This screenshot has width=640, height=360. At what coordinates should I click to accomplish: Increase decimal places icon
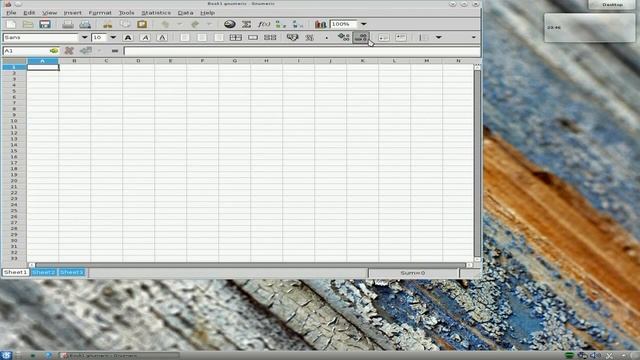click(x=344, y=38)
